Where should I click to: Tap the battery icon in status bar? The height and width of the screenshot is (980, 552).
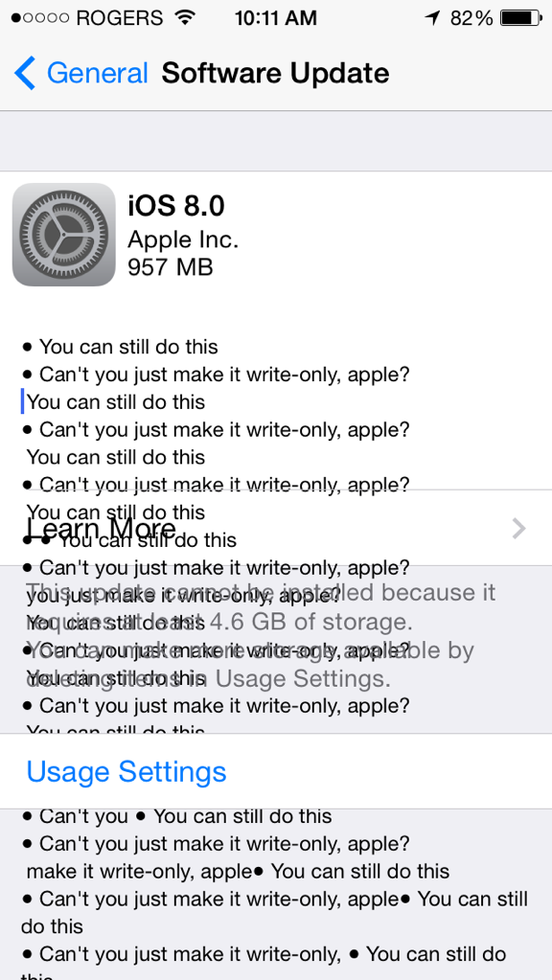click(x=521, y=18)
